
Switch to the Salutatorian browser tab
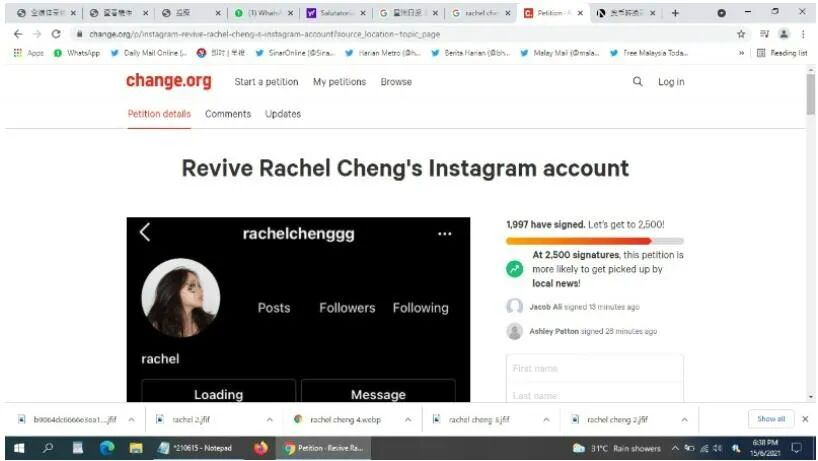pos(335,13)
